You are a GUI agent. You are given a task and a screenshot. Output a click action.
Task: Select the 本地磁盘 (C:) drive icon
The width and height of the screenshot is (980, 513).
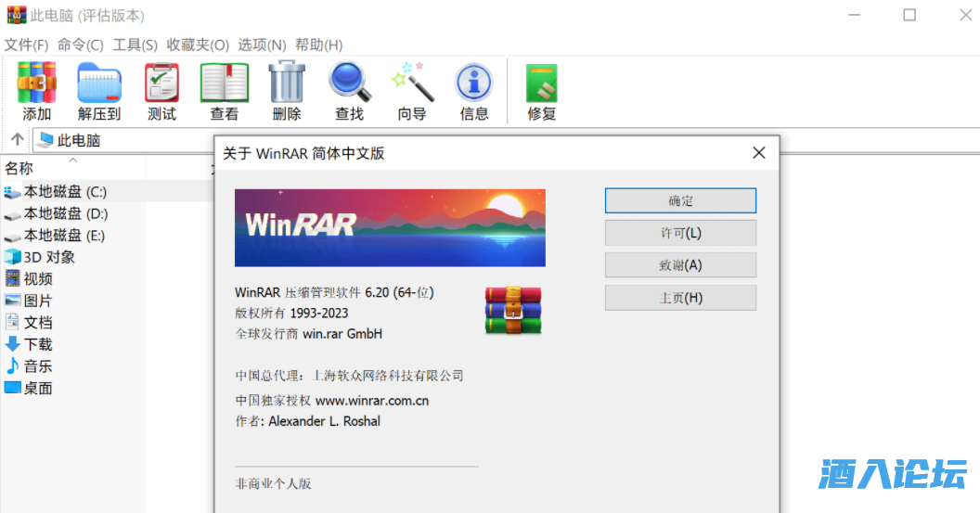tap(12, 192)
